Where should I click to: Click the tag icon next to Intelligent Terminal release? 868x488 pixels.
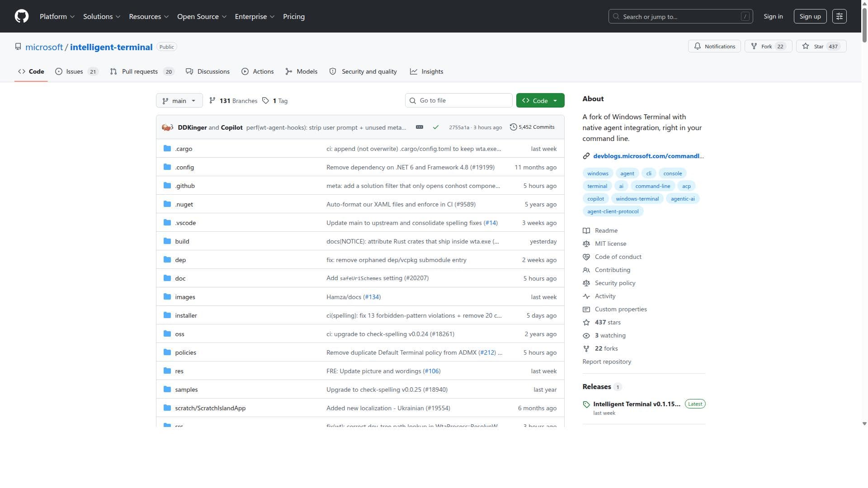(x=586, y=404)
